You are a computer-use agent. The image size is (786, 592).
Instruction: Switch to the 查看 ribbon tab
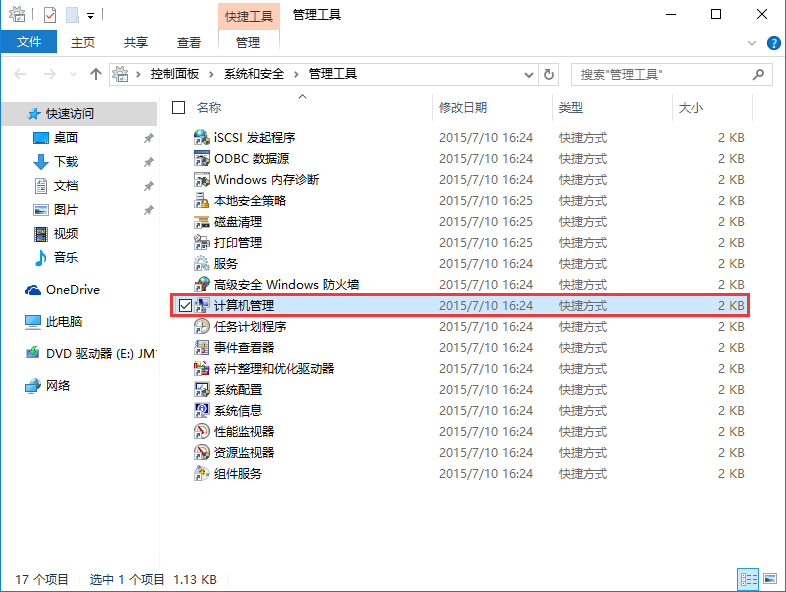click(189, 42)
